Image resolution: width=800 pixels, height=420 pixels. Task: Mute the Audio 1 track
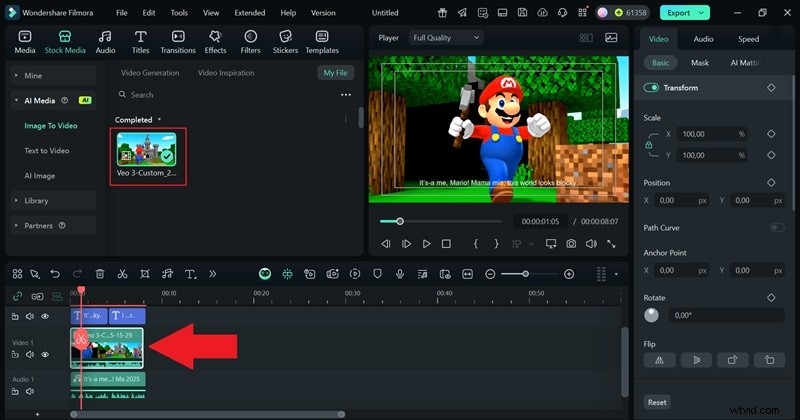click(30, 391)
